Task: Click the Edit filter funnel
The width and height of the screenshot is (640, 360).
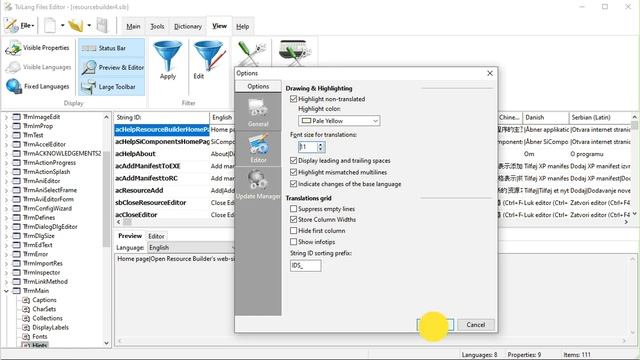Action: pyautogui.click(x=208, y=60)
